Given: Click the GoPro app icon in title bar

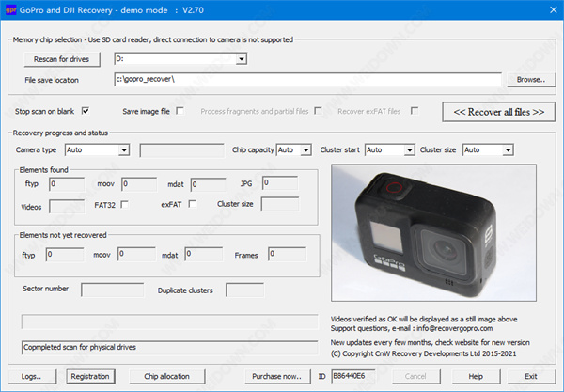Looking at the screenshot, I should 10,9.
